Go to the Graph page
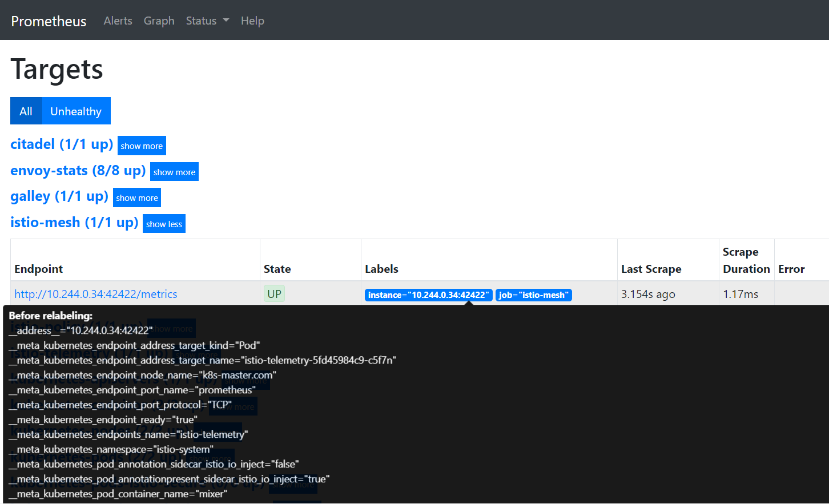The width and height of the screenshot is (829, 504). click(159, 21)
